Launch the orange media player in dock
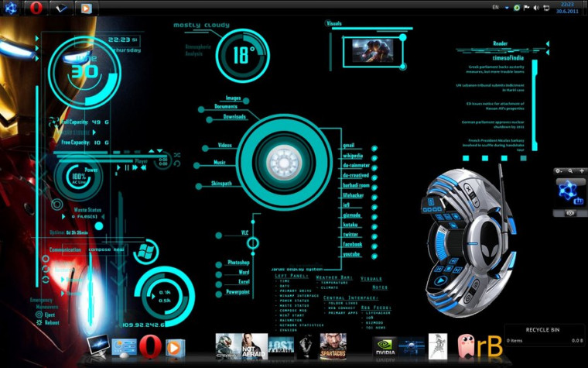Viewport: 588px width, 368px height. point(175,348)
